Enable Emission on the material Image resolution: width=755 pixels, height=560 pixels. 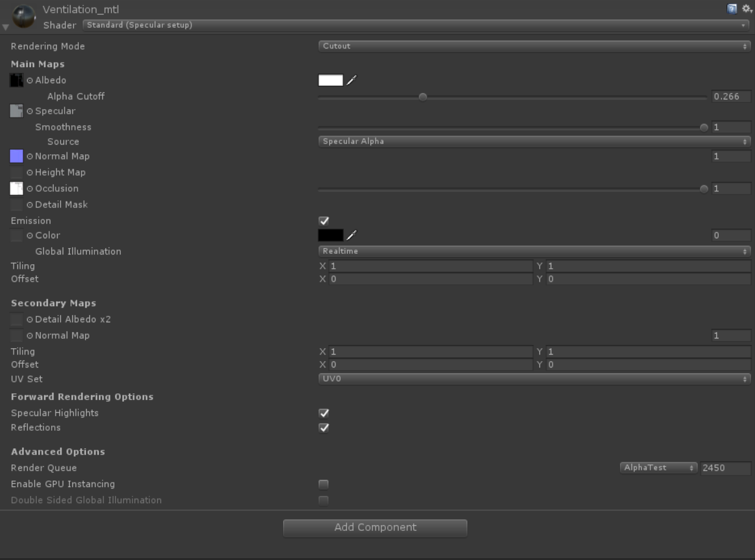tap(323, 220)
